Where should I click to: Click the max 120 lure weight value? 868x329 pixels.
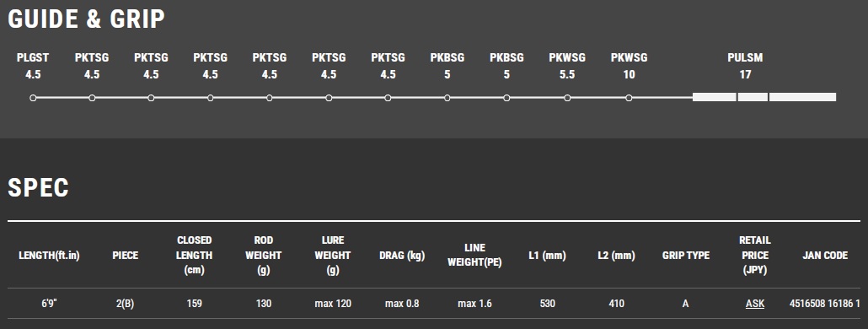pyautogui.click(x=333, y=304)
